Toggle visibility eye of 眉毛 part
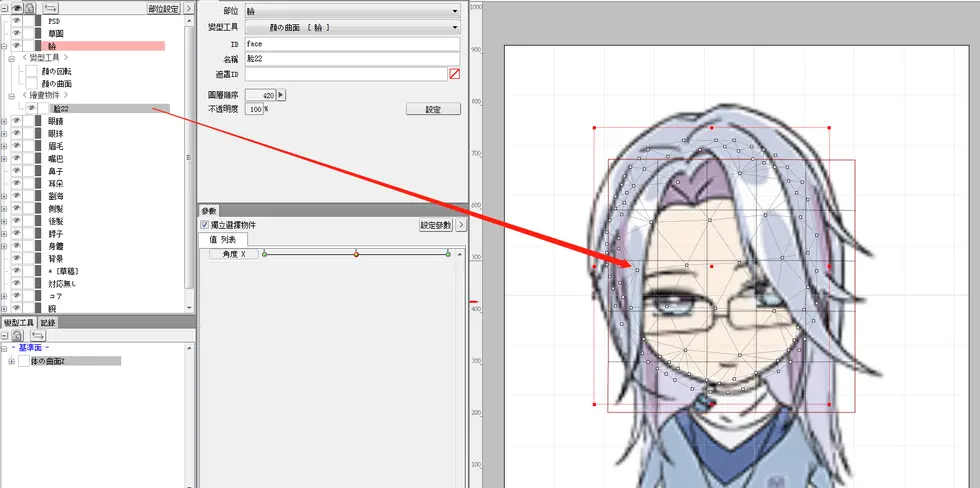This screenshot has height=488, width=980. coord(16,146)
